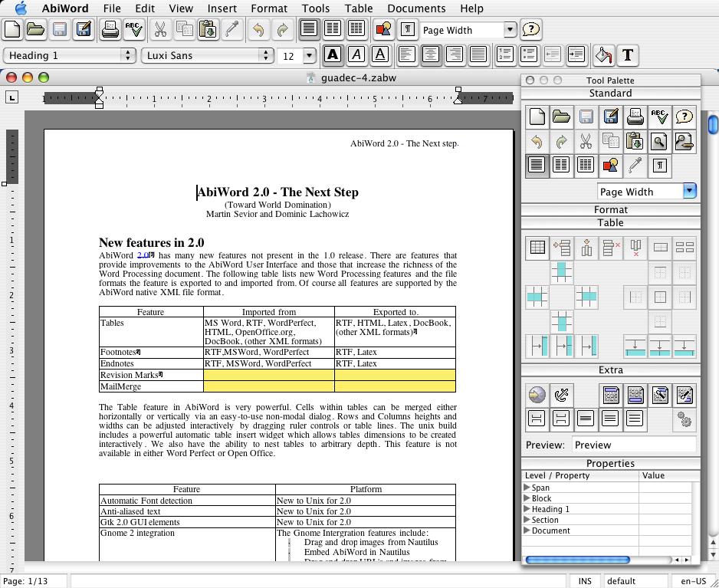Screen dimensions: 719x588
Task: Click the gears icon in Extra section
Action: tap(685, 419)
